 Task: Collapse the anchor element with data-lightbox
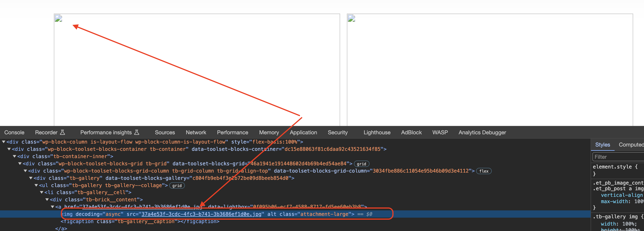tap(53, 207)
